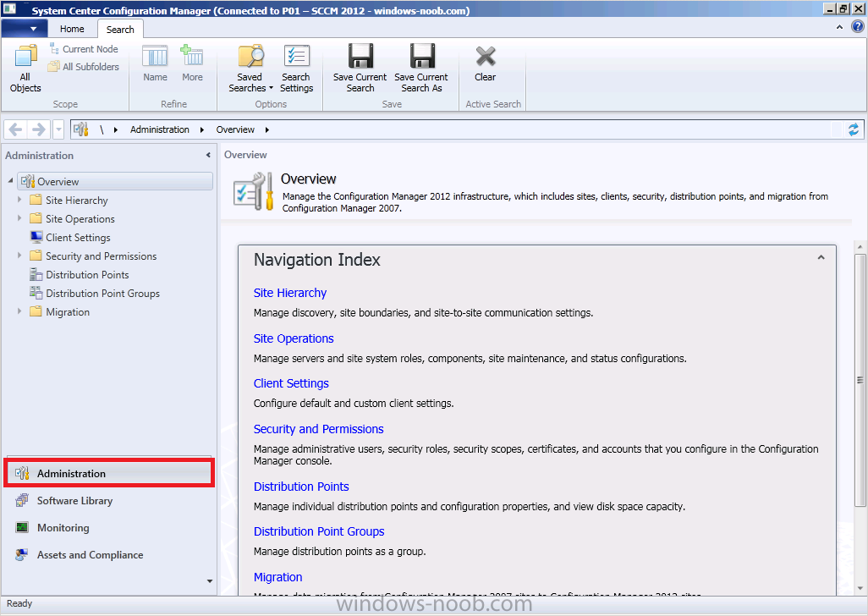Open the Site Operations link

[x=294, y=338]
